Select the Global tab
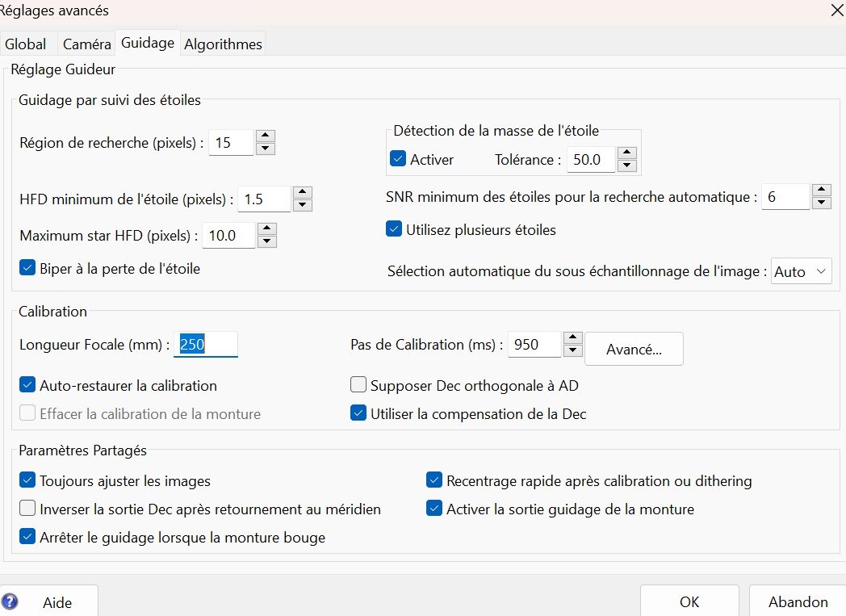This screenshot has width=846, height=616. pyautogui.click(x=26, y=44)
